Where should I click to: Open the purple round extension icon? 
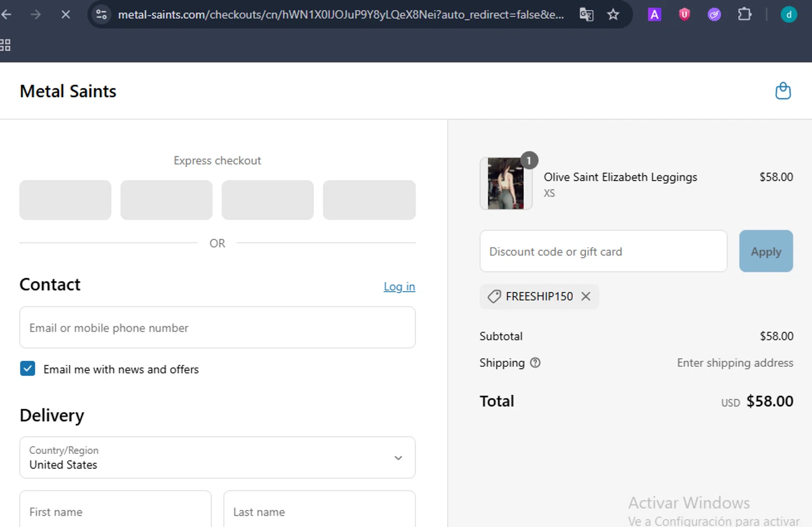pyautogui.click(x=714, y=15)
